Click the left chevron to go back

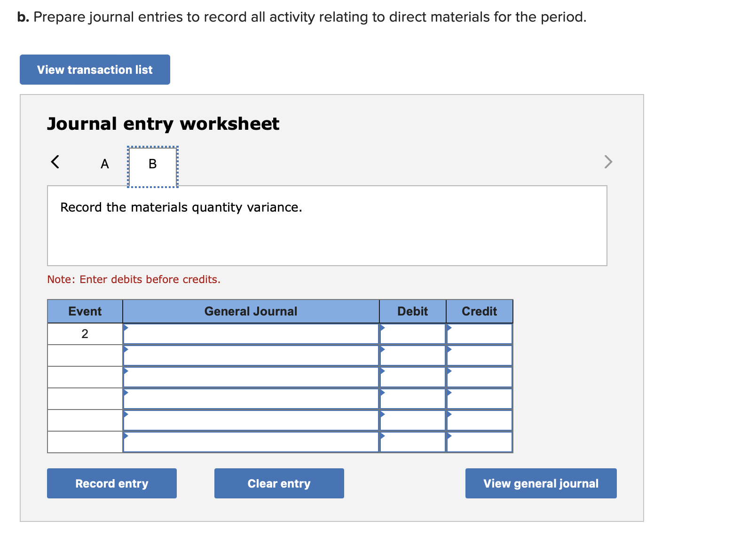click(55, 162)
